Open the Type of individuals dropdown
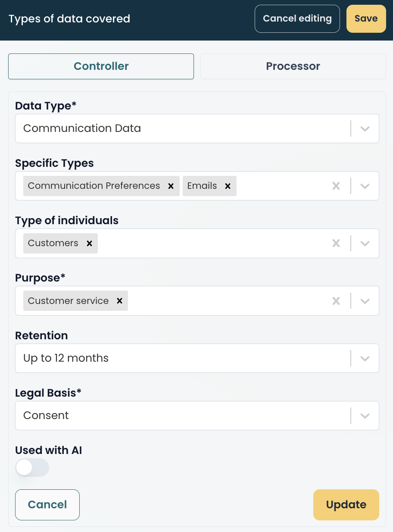Screen dimensions: 393x532 [365, 243]
